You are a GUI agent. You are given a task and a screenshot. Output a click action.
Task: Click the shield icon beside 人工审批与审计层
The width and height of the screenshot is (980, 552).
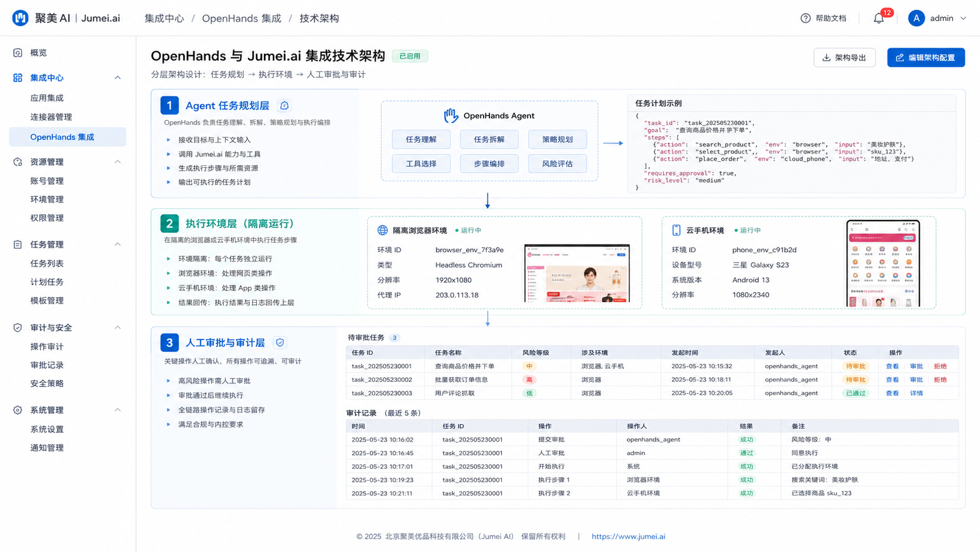[x=280, y=343]
